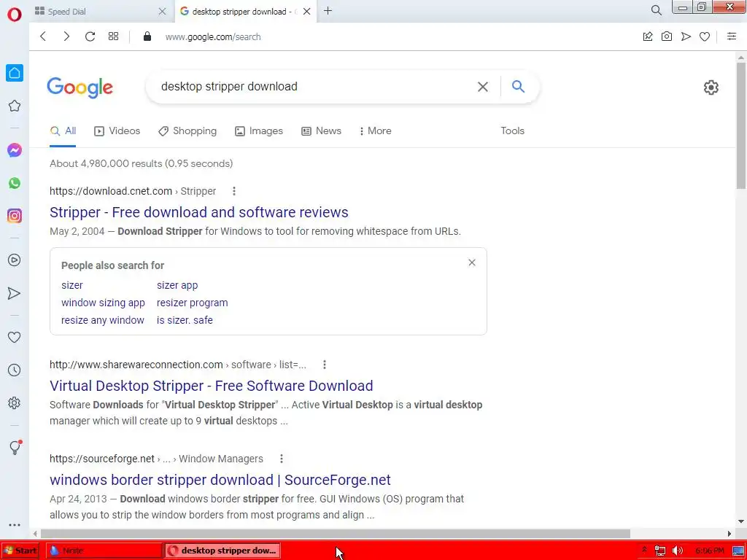
Task: Open Virtual Desktop Stripper - Free Software Download
Action: click(211, 386)
